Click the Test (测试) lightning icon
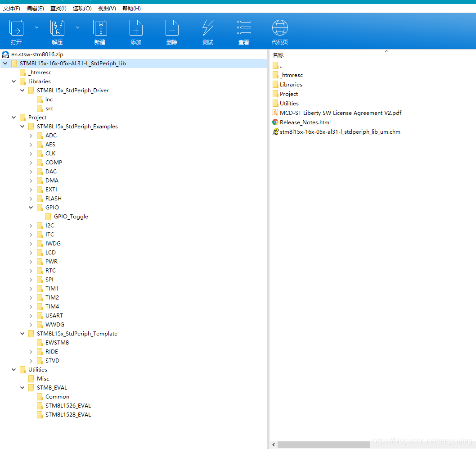 208,28
